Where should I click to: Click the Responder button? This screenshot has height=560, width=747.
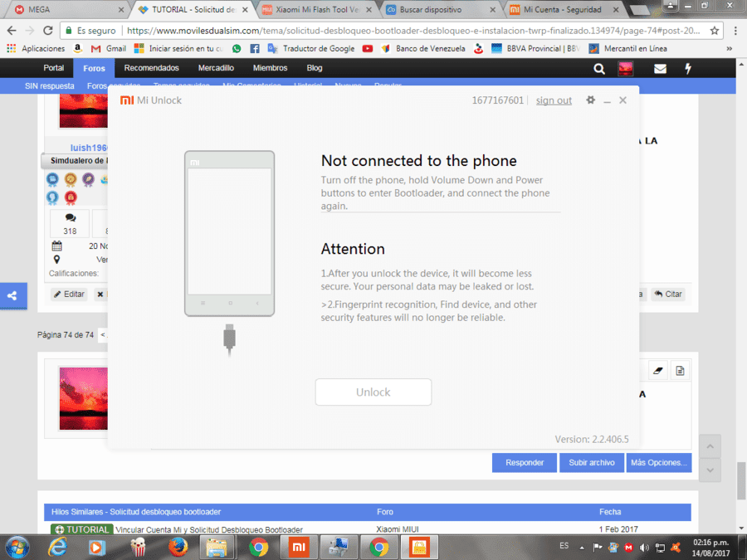tap(524, 462)
